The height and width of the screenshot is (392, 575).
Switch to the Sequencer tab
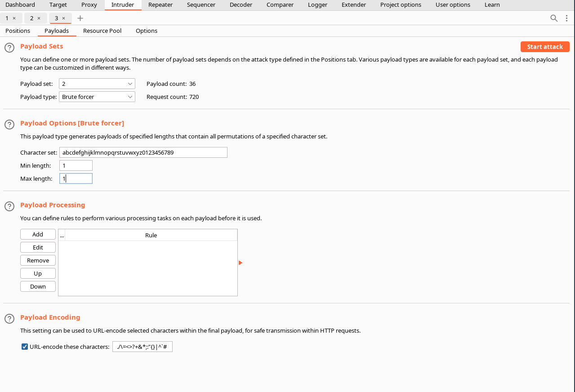[201, 5]
